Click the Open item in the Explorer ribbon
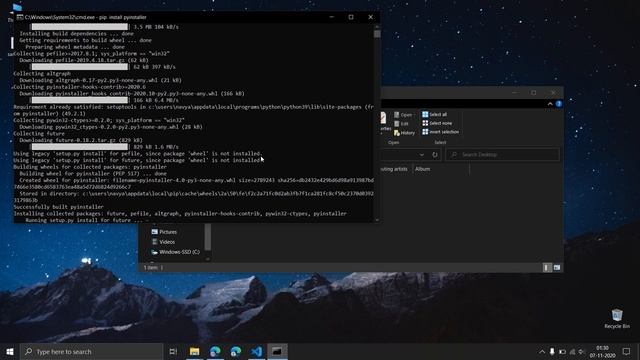This screenshot has width=640, height=360. point(403,115)
